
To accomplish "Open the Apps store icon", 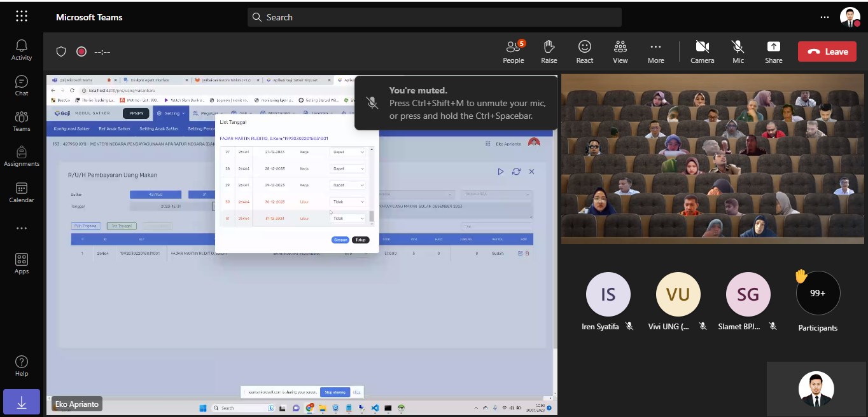I will 22,264.
